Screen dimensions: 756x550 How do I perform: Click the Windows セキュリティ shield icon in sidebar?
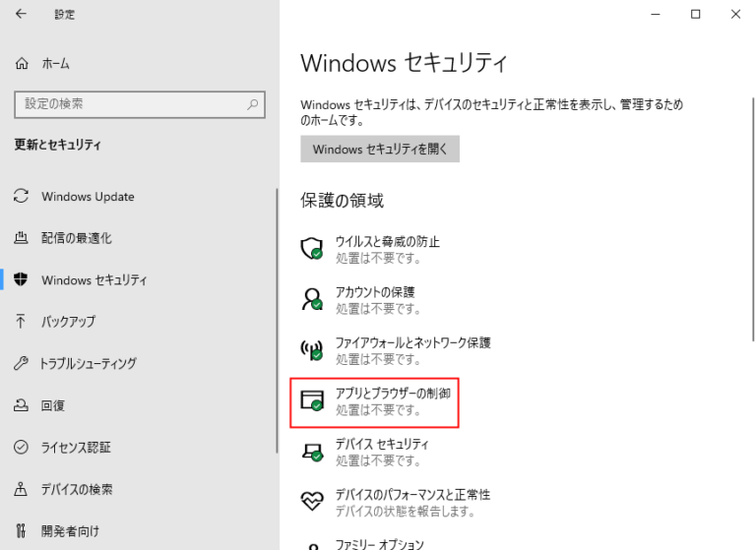pyautogui.click(x=21, y=279)
